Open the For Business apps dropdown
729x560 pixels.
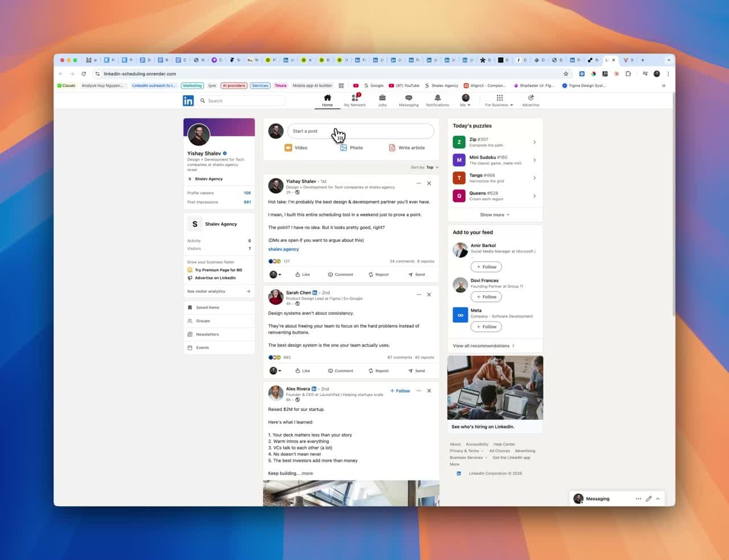[499, 101]
